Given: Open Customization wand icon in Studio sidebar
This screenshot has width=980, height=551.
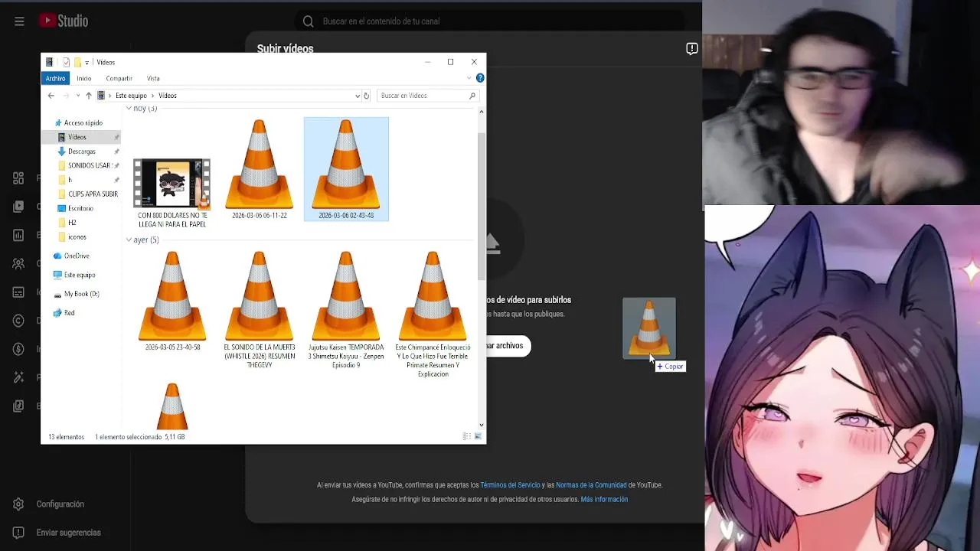Looking at the screenshot, I should tap(18, 377).
